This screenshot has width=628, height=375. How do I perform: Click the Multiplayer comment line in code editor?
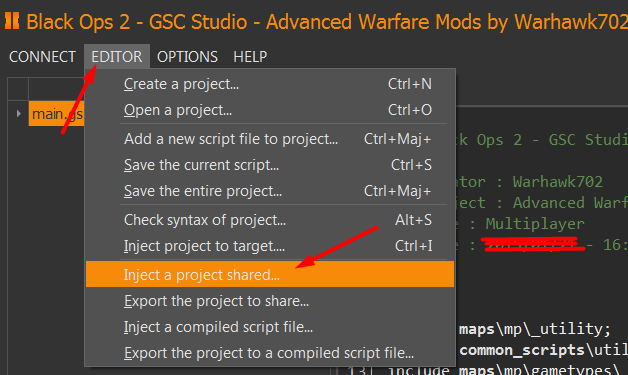535,224
